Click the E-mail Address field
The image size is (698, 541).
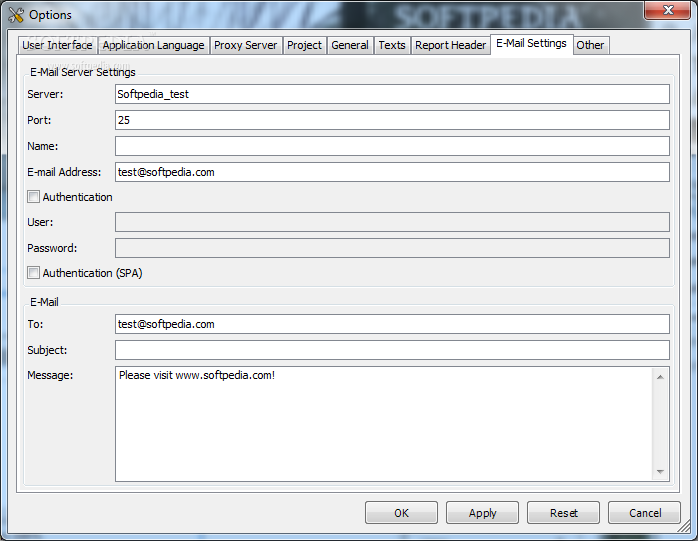tap(392, 172)
